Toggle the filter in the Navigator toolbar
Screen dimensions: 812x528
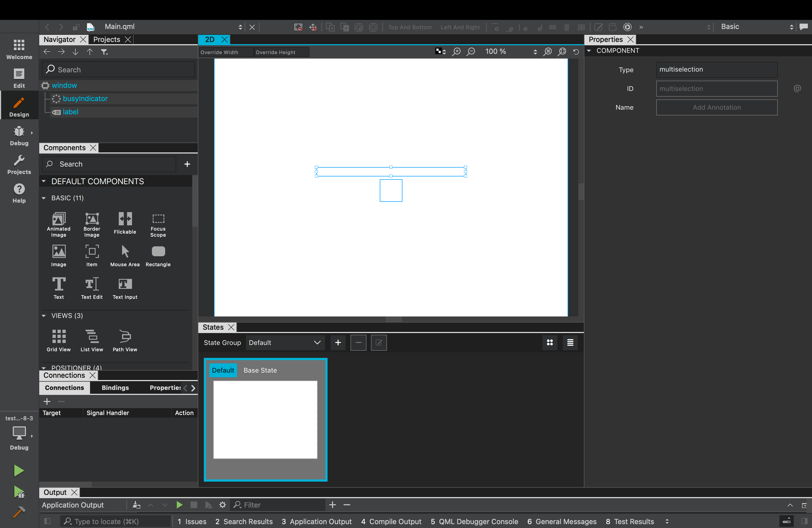pos(104,52)
